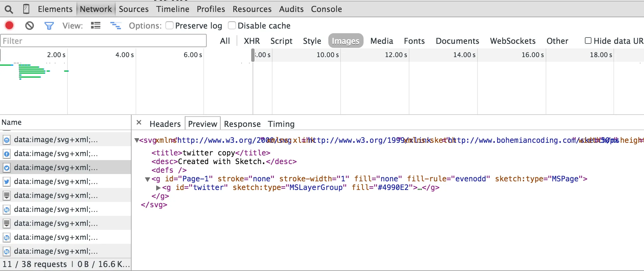Clear the network log
Image resolution: width=644 pixels, height=271 pixels.
click(30, 26)
